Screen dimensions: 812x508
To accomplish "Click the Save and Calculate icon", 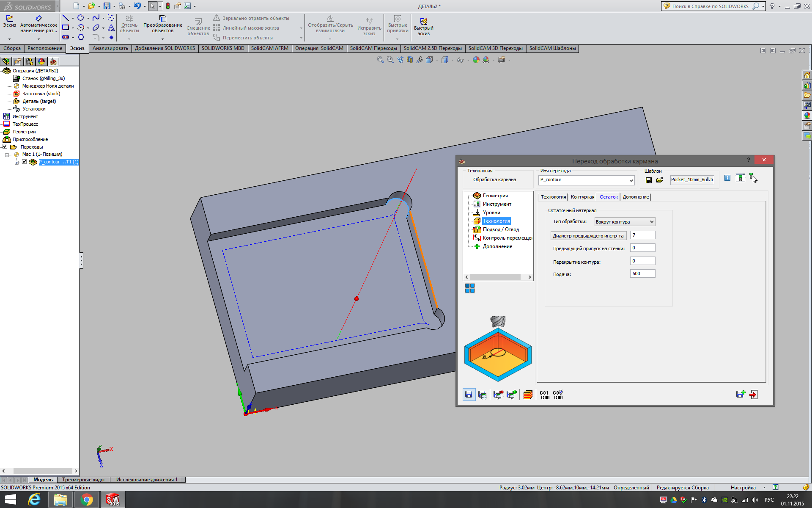I will coord(482,395).
